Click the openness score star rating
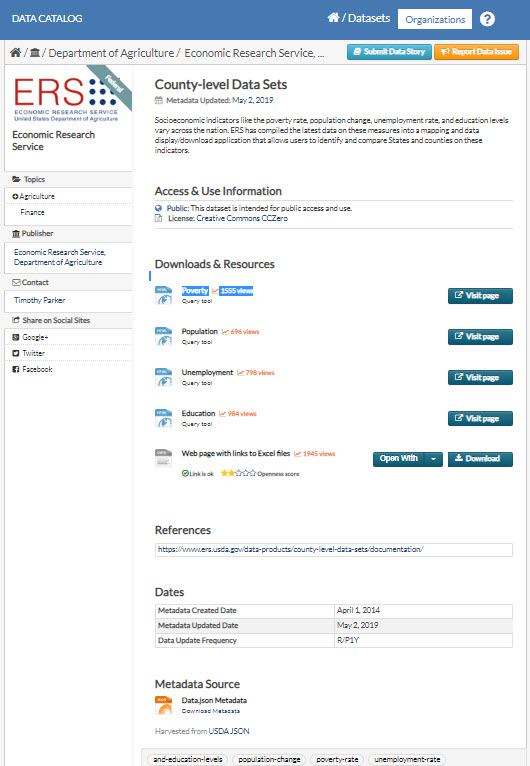Viewport: 530px width, 766px height. 238,473
